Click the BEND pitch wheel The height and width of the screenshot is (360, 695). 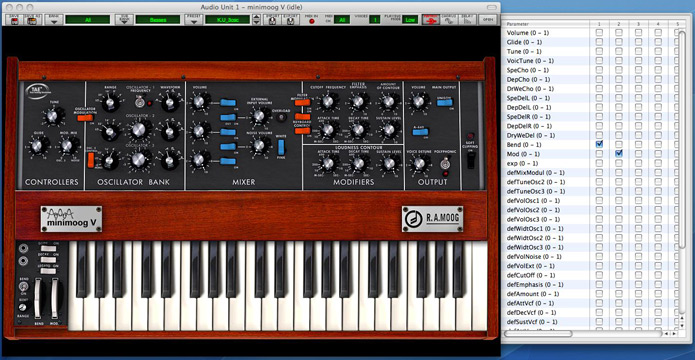pyautogui.click(x=38, y=297)
